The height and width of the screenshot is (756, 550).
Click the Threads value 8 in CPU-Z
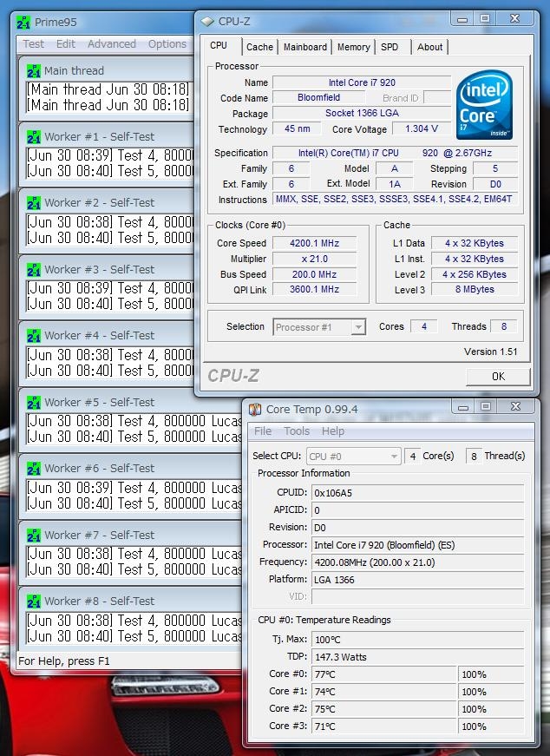[504, 327]
